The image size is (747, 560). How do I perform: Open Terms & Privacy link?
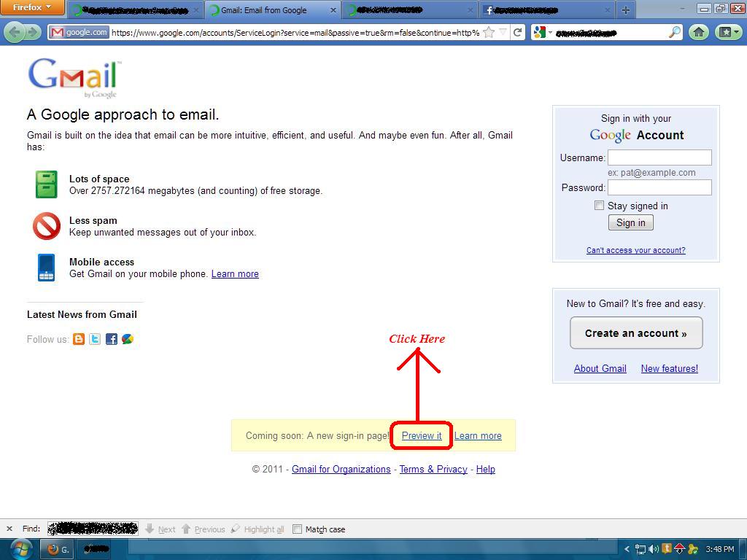(x=433, y=469)
